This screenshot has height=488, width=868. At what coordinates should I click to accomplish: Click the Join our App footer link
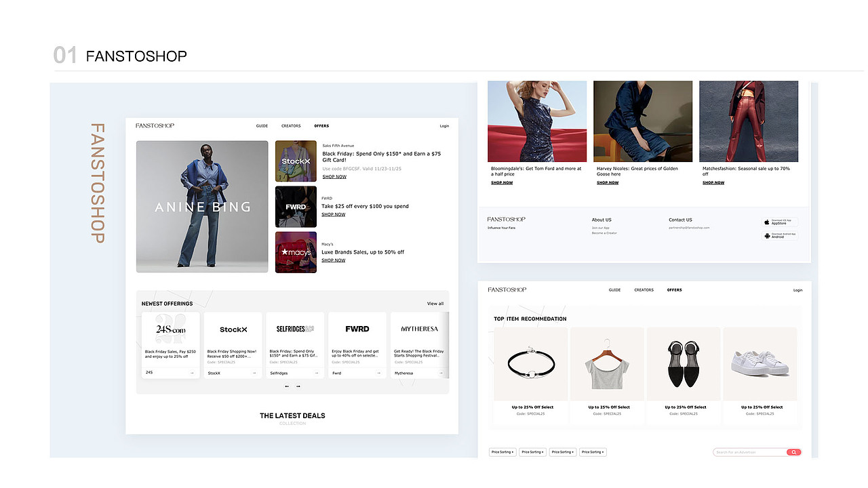pos(599,228)
